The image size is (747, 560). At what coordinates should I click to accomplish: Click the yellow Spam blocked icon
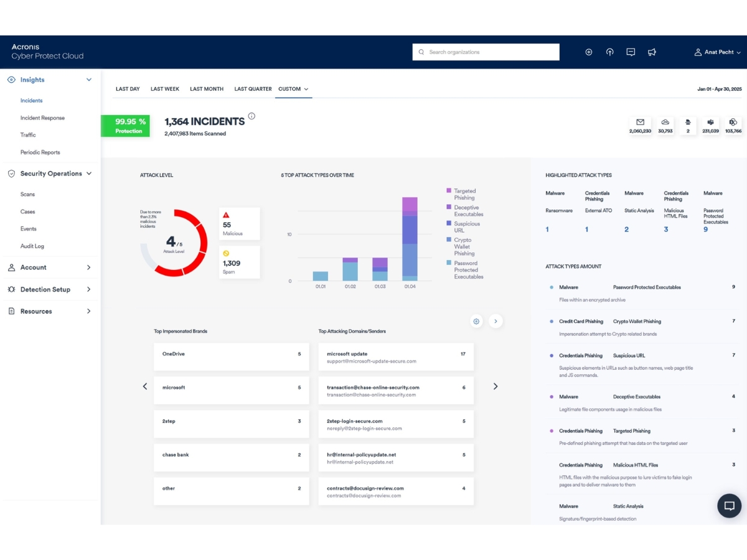pos(227,253)
